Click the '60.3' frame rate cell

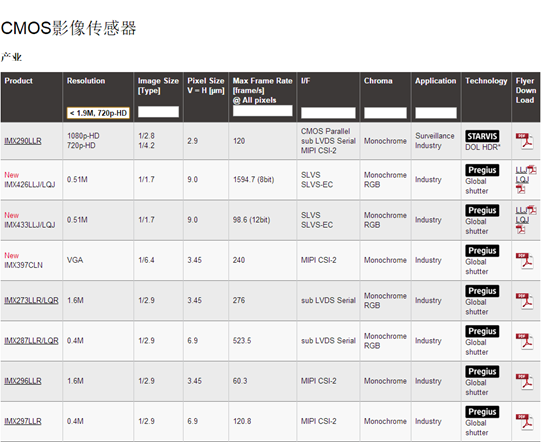240,381
